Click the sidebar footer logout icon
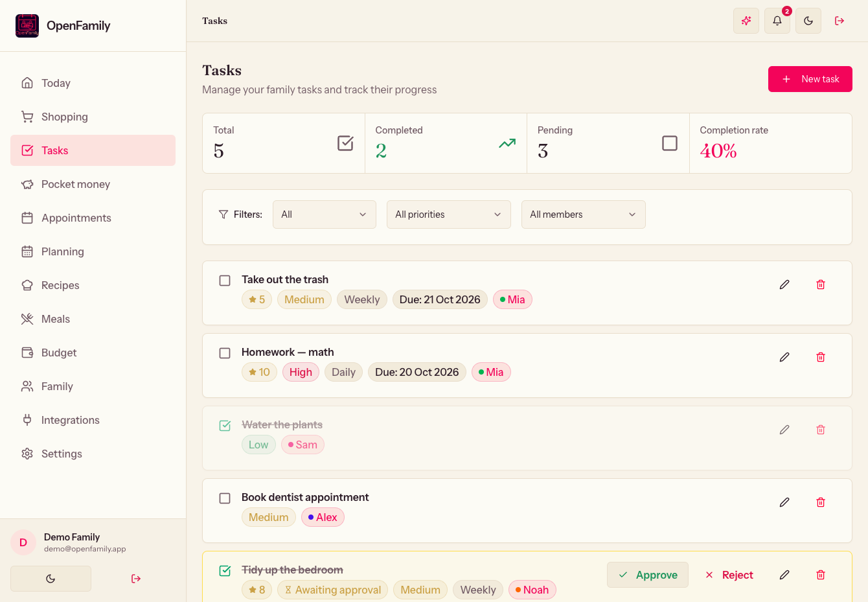Screen dimensions: 868x602 136,579
